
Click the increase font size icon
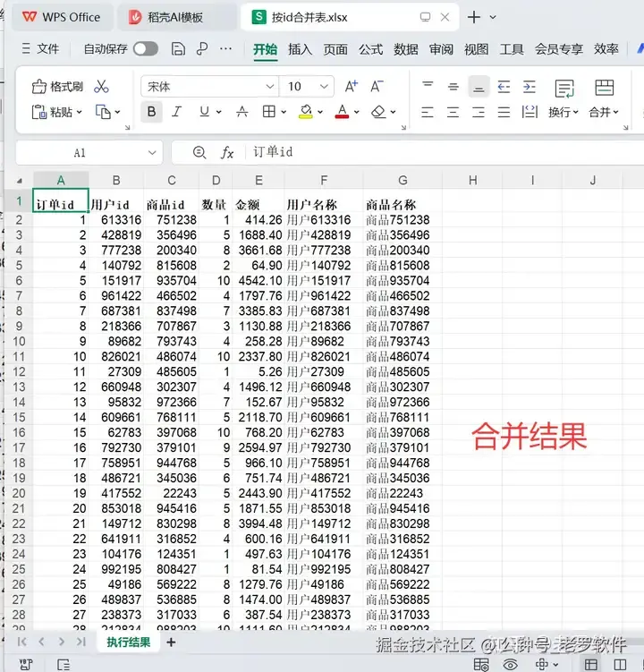[352, 87]
